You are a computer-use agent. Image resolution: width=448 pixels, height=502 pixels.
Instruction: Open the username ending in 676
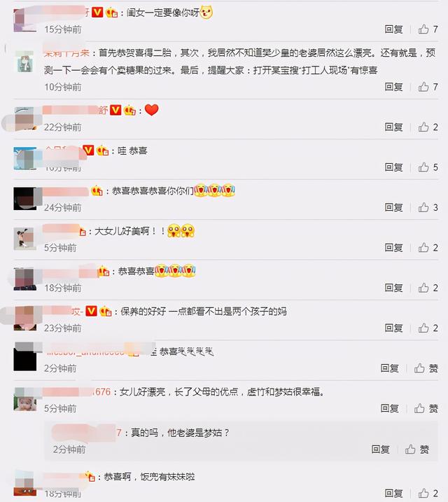[x=77, y=391]
